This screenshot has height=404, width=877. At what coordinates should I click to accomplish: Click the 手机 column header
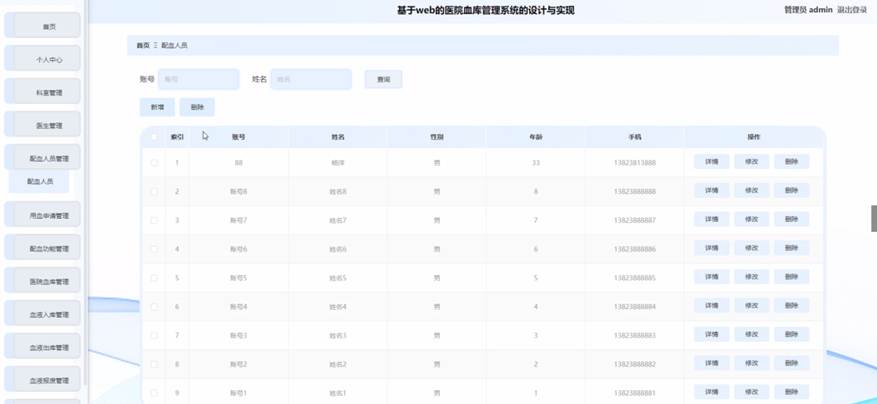[x=635, y=137]
